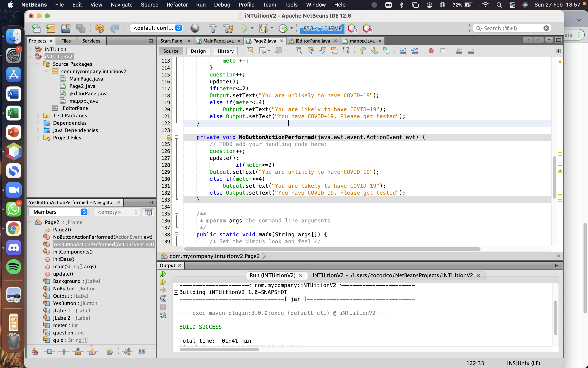Open the History view button

[x=225, y=51]
